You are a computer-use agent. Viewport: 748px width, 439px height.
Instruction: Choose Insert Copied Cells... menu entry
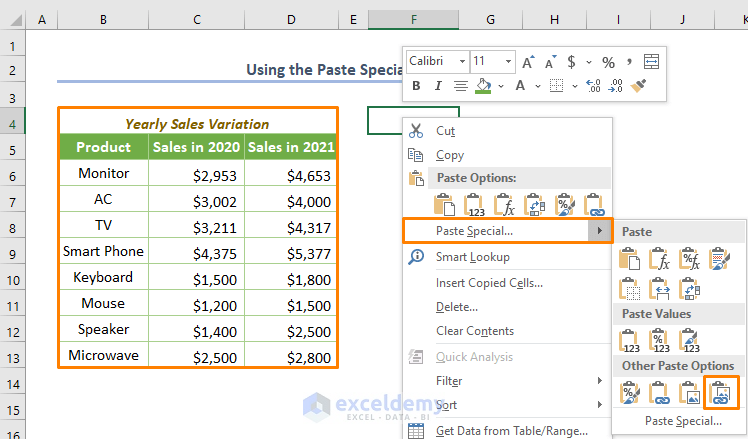point(489,283)
